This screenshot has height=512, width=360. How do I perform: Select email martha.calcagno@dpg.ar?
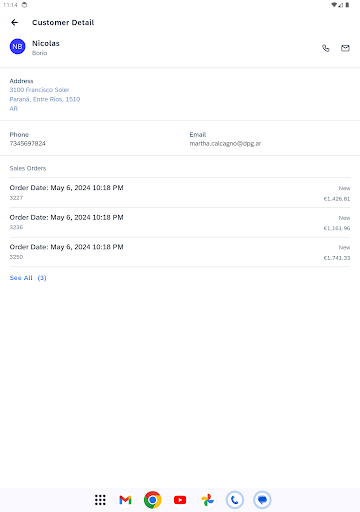coord(225,144)
